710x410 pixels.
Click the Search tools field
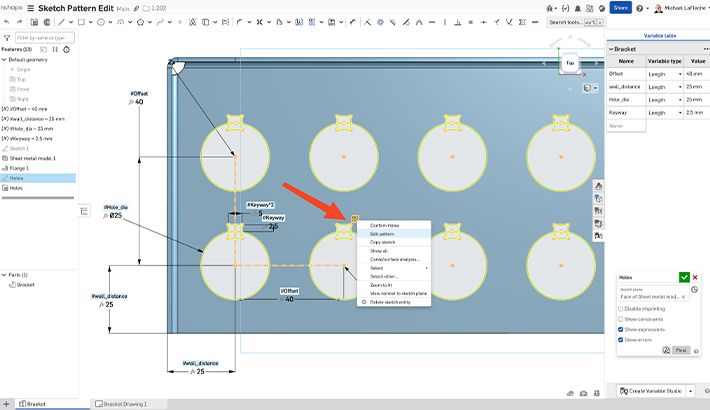pos(575,22)
